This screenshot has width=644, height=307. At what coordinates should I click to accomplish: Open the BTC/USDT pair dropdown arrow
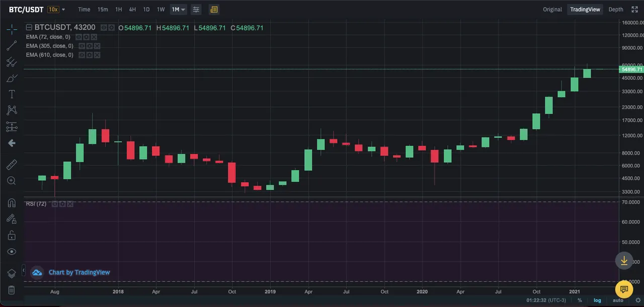click(x=63, y=10)
